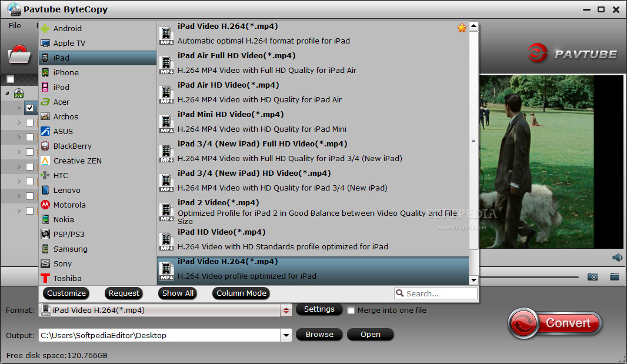Select iPad Air HD Video profile
This screenshot has width=627, height=364.
[313, 92]
